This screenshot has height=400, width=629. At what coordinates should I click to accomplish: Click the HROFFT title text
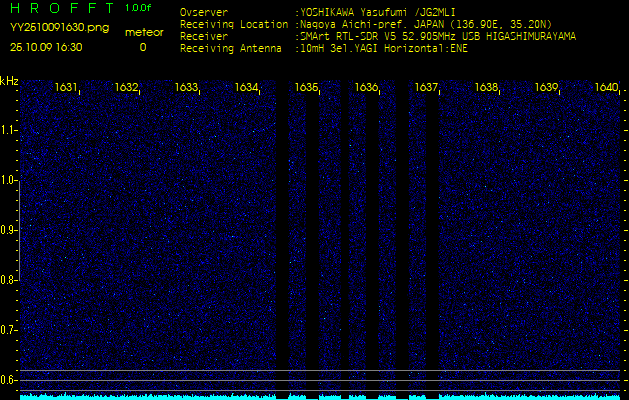(62, 8)
